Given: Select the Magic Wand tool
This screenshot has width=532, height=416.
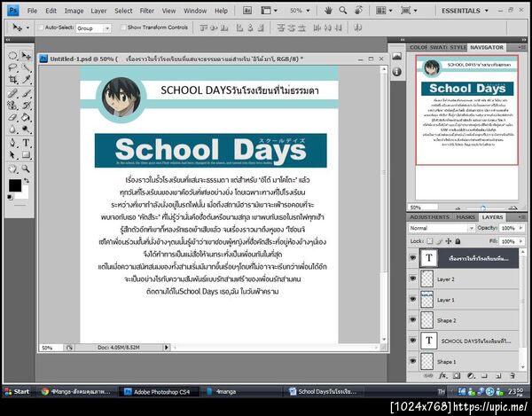Looking at the screenshot, I should (x=26, y=67).
